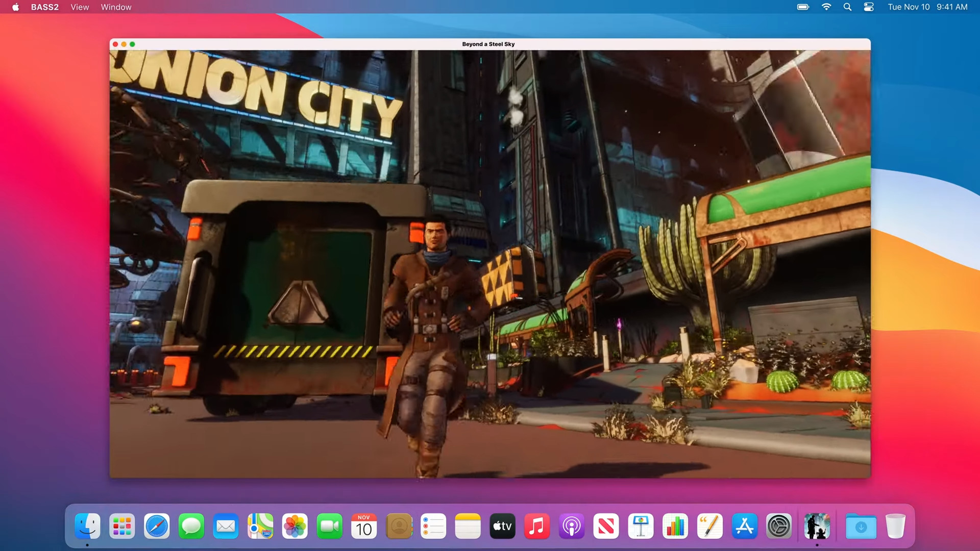980x551 pixels.
Task: Minimize the Beyond a Steel Sky window
Action: point(124,44)
